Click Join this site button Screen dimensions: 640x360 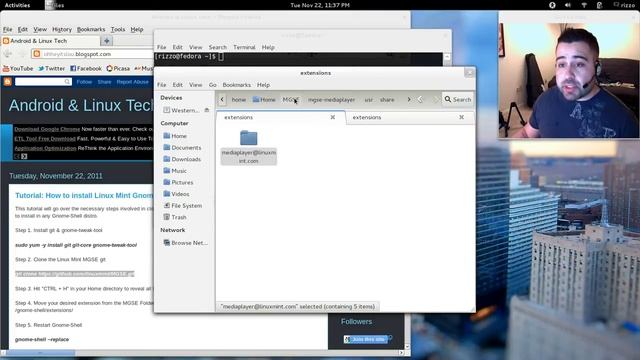(x=365, y=339)
